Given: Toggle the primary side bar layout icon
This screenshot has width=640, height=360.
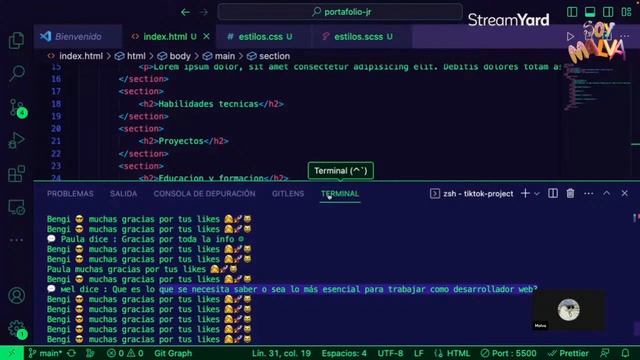Looking at the screenshot, I should [572, 12].
